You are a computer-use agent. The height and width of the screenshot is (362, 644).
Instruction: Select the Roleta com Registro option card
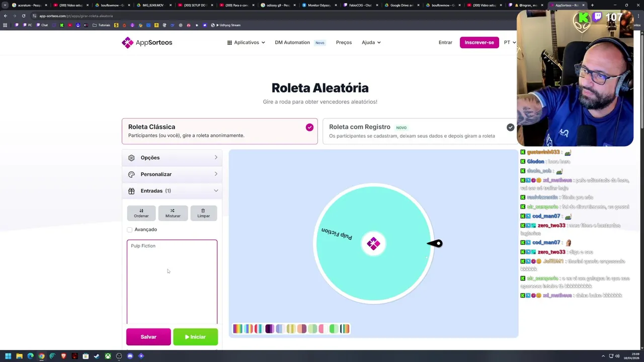click(420, 131)
